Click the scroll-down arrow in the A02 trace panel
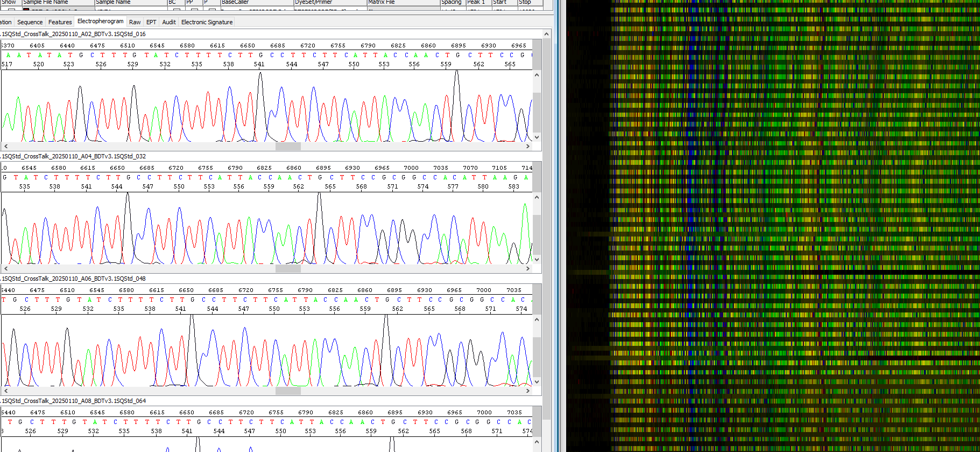The height and width of the screenshot is (452, 980). point(537,137)
